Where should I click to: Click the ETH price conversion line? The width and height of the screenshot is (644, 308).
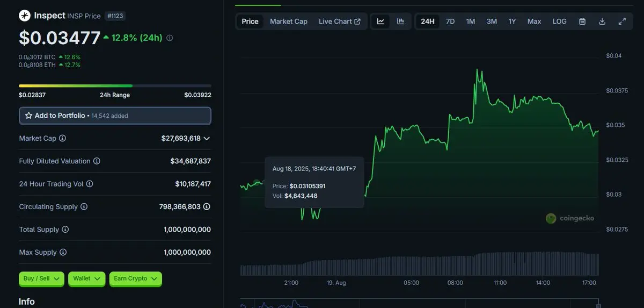tap(49, 65)
